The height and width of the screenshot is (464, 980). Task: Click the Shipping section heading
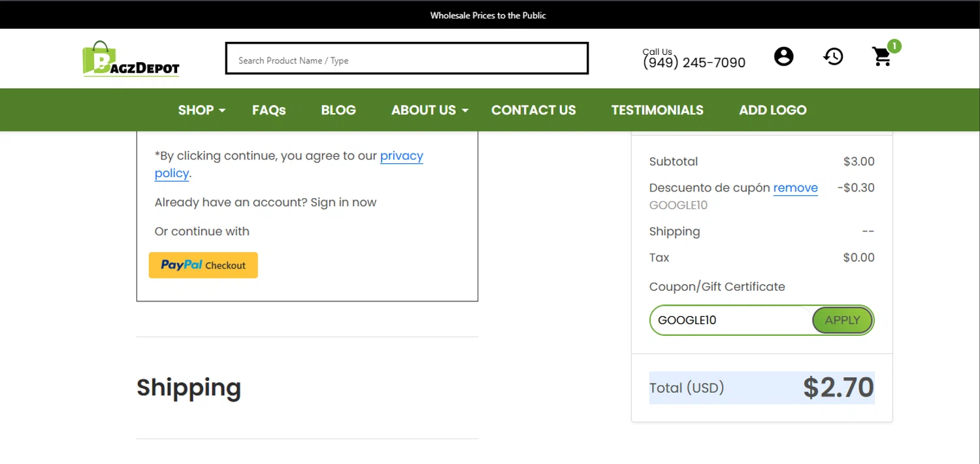click(189, 388)
